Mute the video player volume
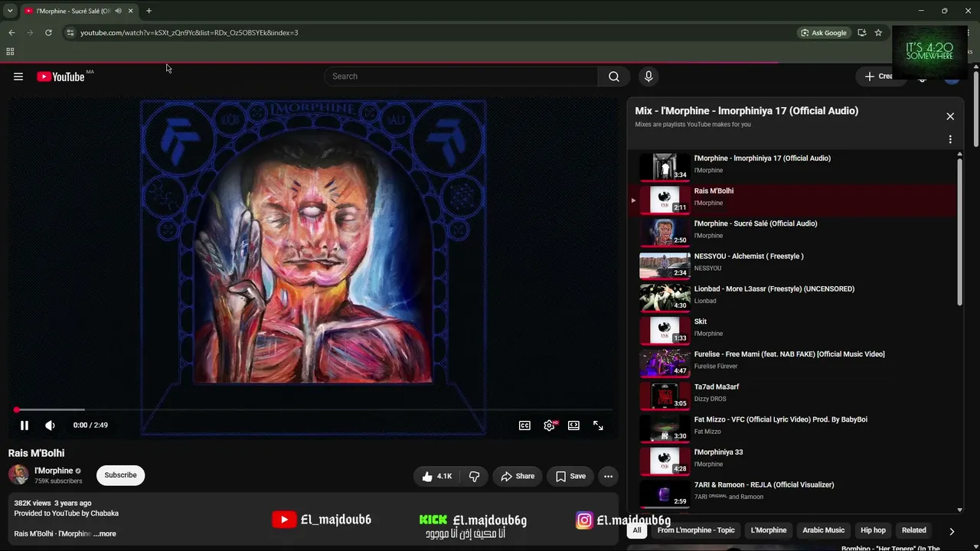 [x=50, y=425]
